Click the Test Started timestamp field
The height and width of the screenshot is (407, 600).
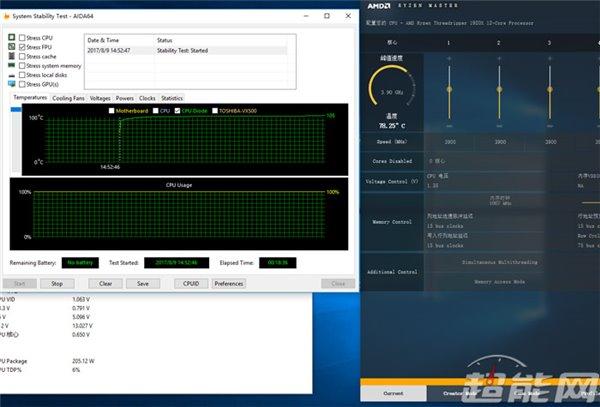coord(176,263)
